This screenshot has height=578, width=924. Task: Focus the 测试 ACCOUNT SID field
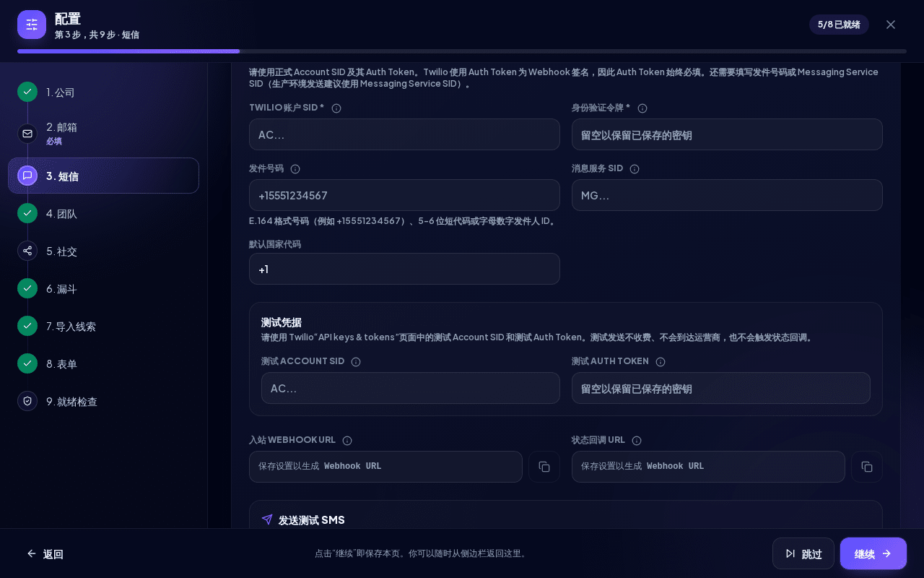[x=411, y=388]
